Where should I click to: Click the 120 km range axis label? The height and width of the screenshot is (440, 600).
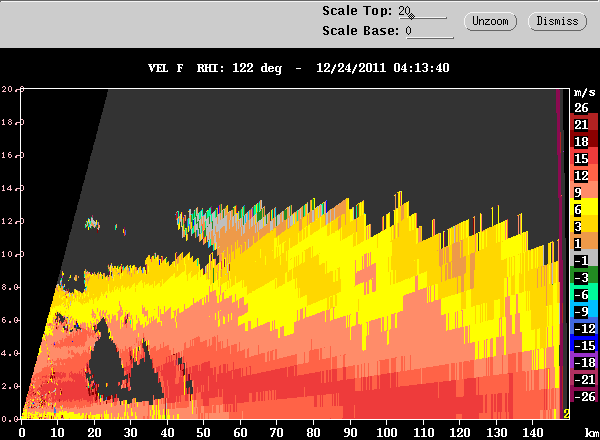[x=460, y=433]
